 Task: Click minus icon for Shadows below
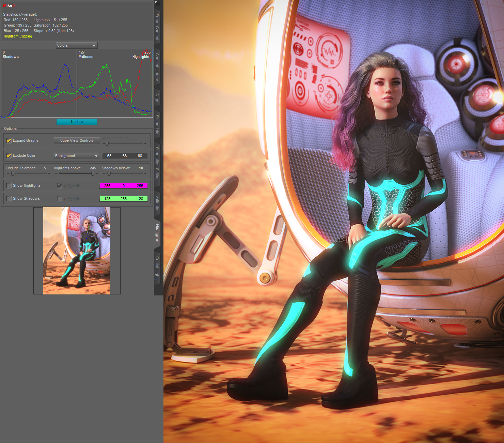104,173
